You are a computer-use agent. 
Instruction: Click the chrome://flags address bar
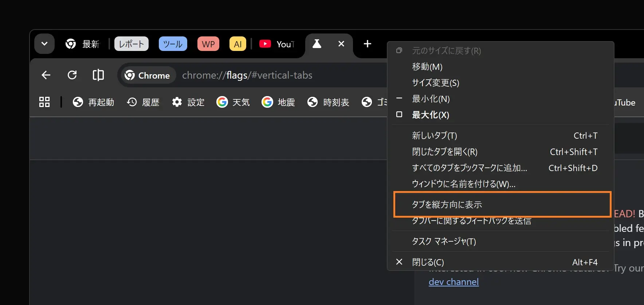coord(247,75)
